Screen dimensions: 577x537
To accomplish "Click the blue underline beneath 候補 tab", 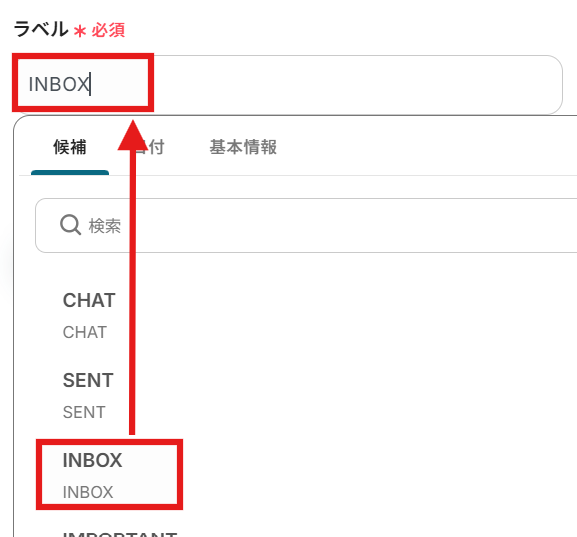I will (70, 172).
